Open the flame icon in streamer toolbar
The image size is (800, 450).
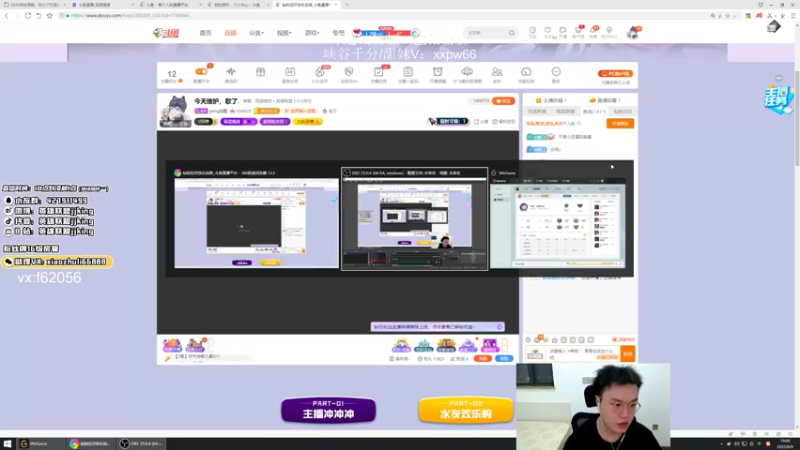tap(319, 72)
